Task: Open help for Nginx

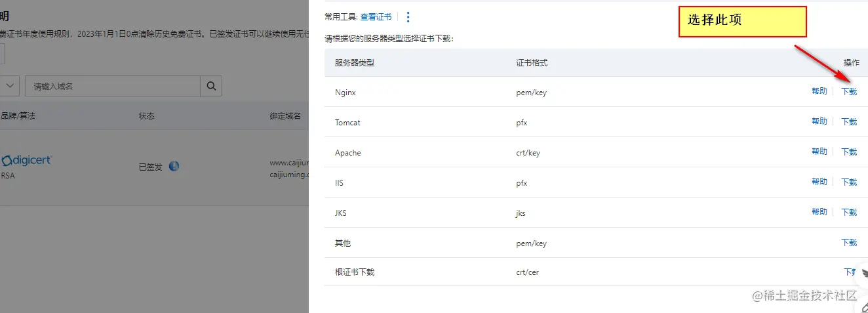Action: (819, 91)
